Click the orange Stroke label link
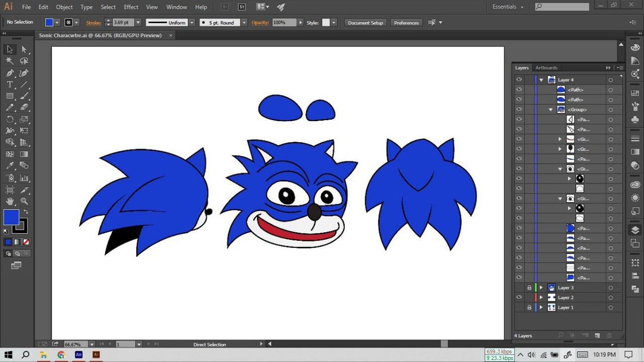 pos(93,23)
